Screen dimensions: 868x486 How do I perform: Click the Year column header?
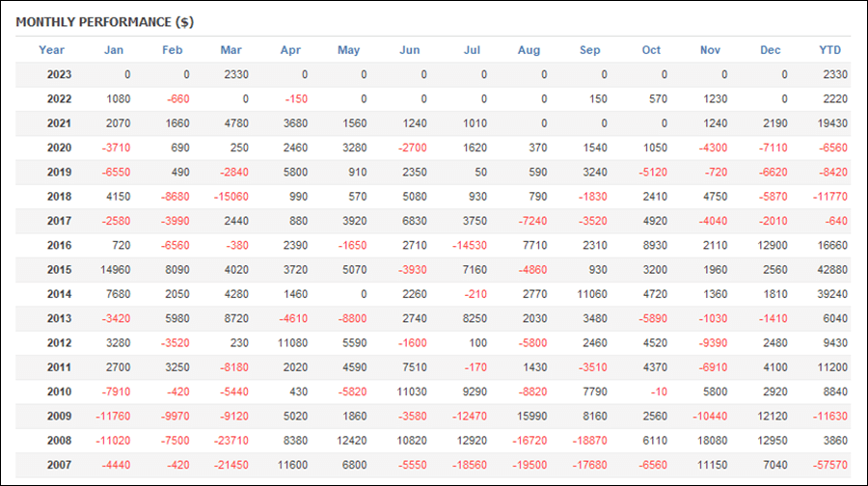click(x=51, y=50)
